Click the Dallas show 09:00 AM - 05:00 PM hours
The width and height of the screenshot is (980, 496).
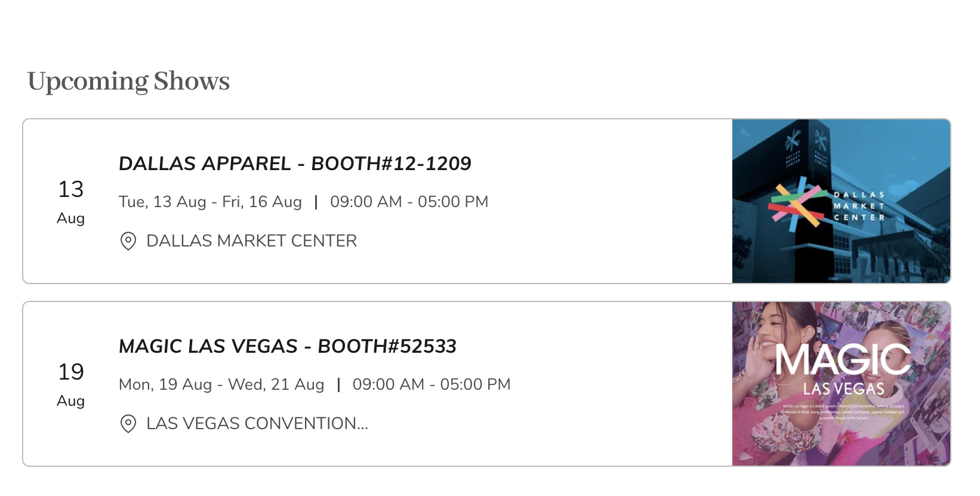coord(409,202)
